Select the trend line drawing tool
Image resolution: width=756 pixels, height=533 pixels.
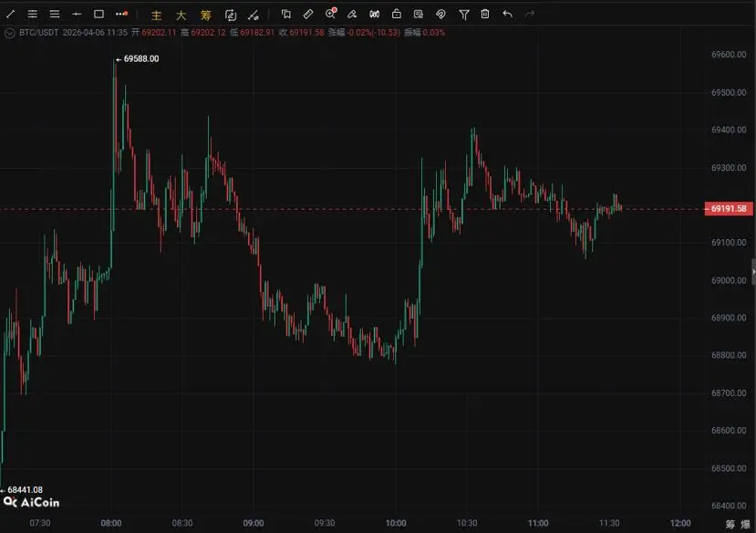(x=10, y=14)
